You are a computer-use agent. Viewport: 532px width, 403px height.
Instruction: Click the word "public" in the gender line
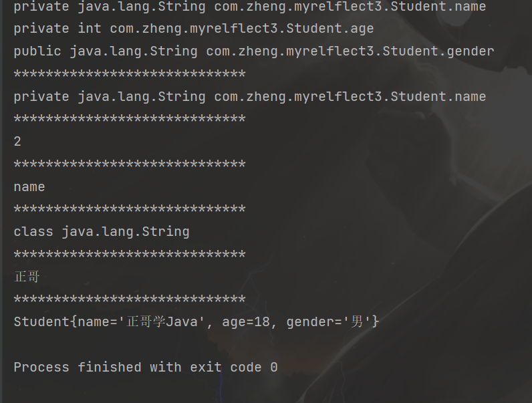[x=37, y=51]
